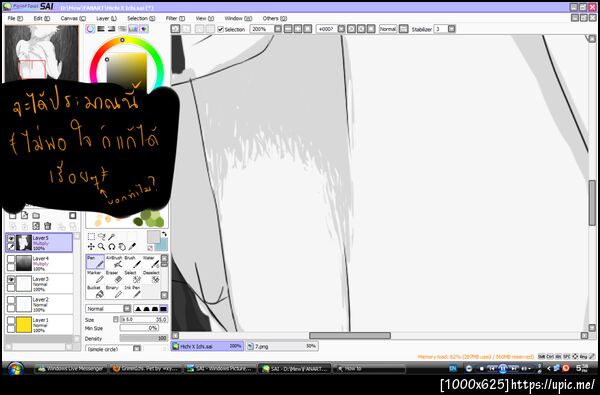Open the Canvas menu

pyautogui.click(x=73, y=18)
